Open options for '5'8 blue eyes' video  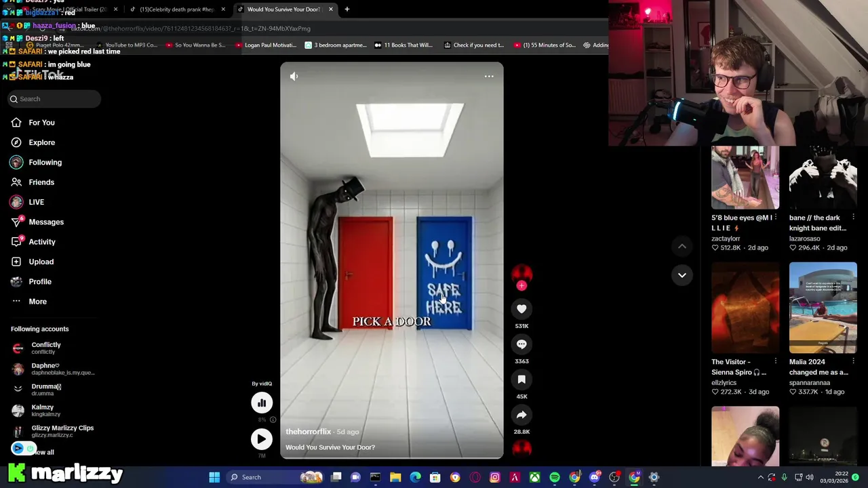tap(775, 218)
